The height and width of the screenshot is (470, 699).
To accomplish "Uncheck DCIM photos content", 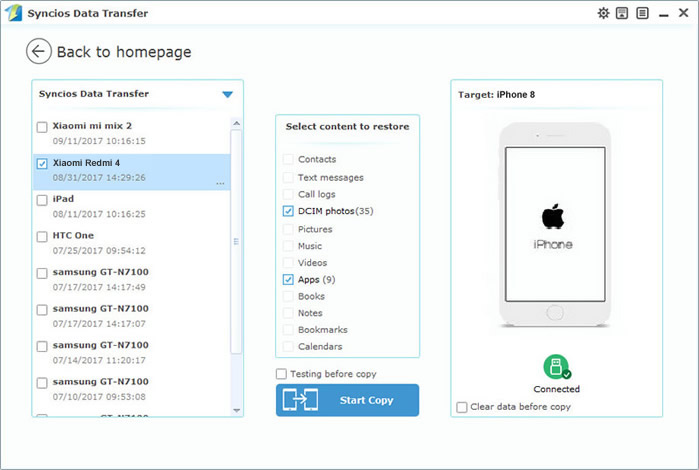I will click(x=288, y=211).
